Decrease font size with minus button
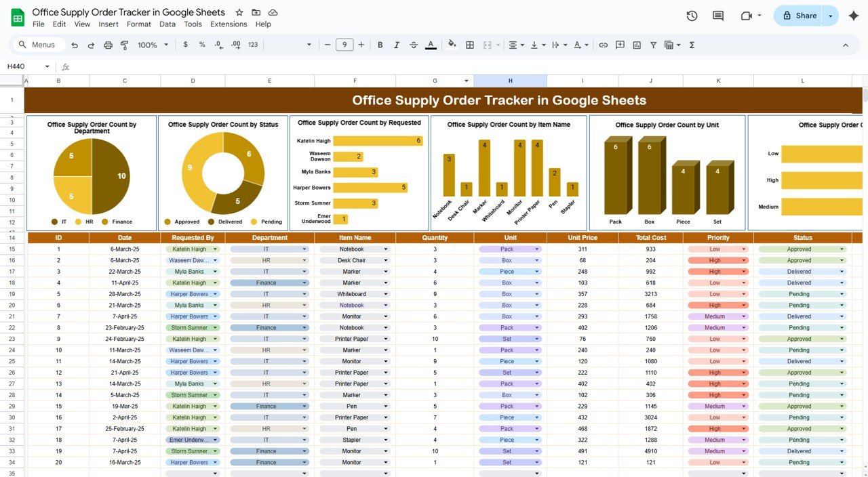 point(328,45)
